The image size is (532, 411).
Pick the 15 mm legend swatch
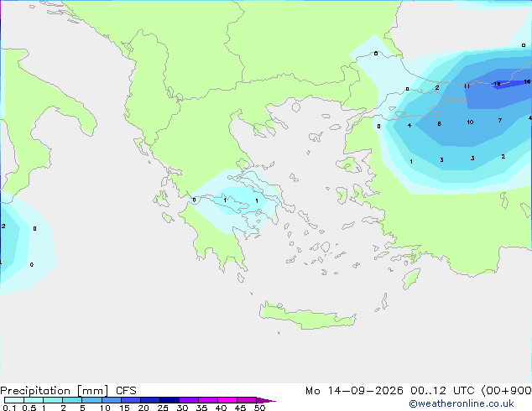tap(130, 400)
